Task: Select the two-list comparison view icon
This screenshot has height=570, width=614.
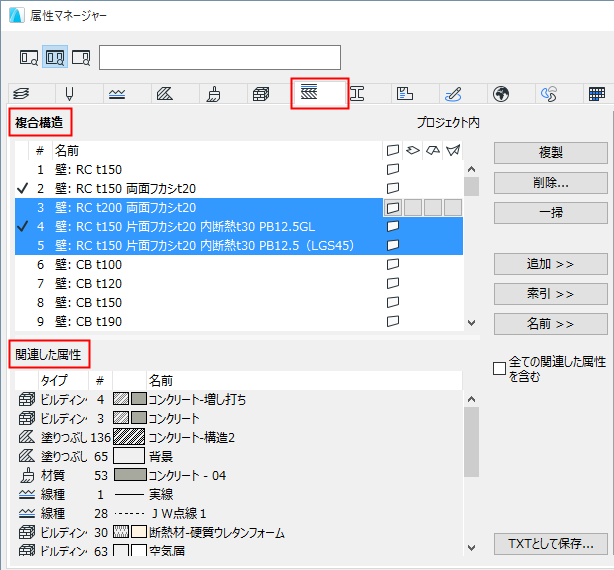Action: tap(55, 57)
